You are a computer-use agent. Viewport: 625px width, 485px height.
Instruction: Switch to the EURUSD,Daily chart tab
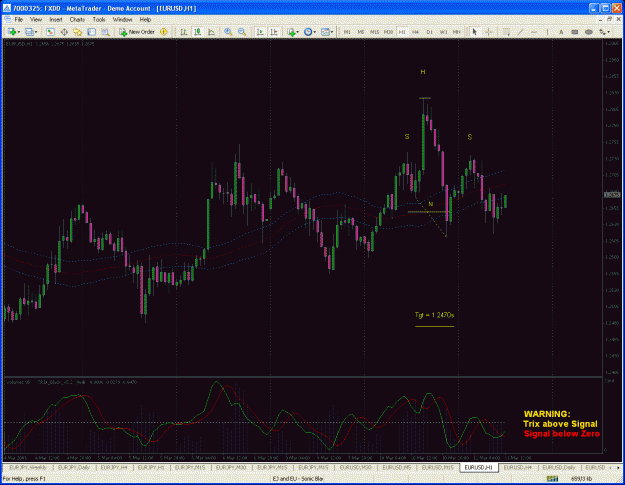click(558, 467)
